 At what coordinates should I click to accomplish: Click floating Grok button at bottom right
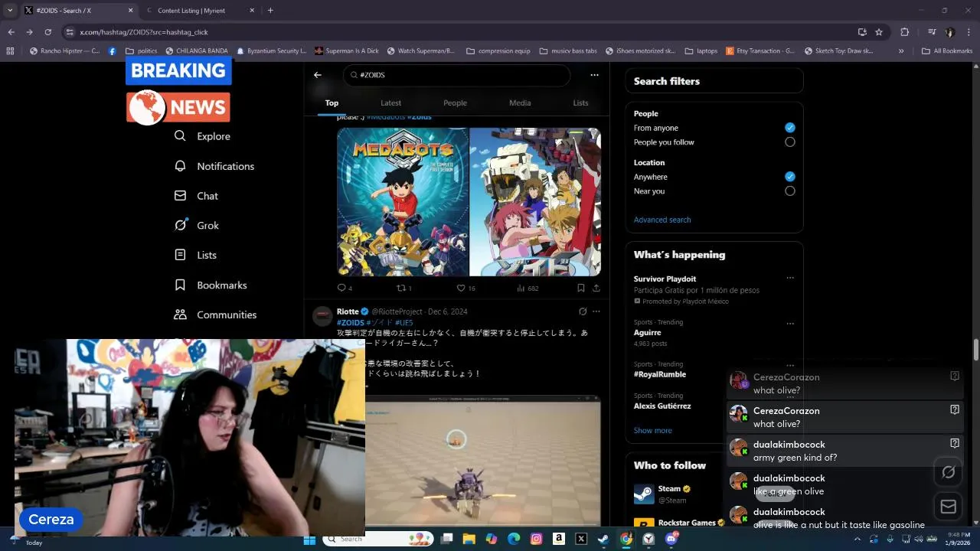(x=948, y=472)
